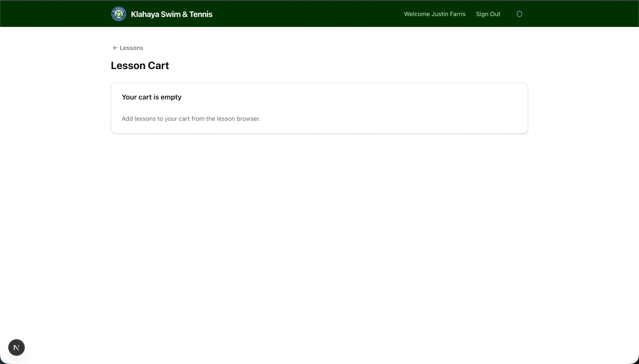The image size is (639, 364).
Task: Click the Lesson Cart page heading
Action: pyautogui.click(x=140, y=66)
